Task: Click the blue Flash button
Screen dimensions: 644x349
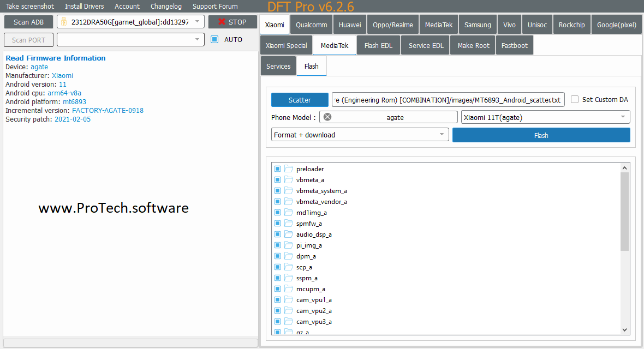Action: (541, 135)
